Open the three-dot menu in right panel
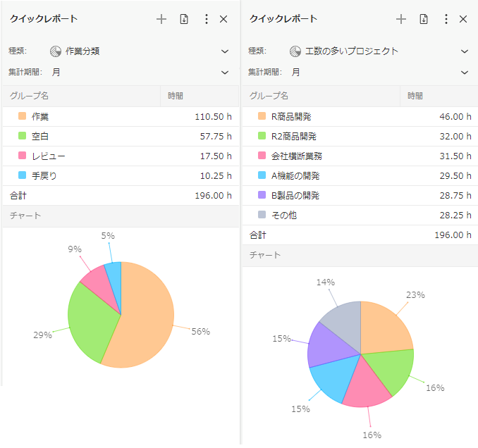Image resolution: width=478 pixels, height=448 pixels. pyautogui.click(x=446, y=19)
